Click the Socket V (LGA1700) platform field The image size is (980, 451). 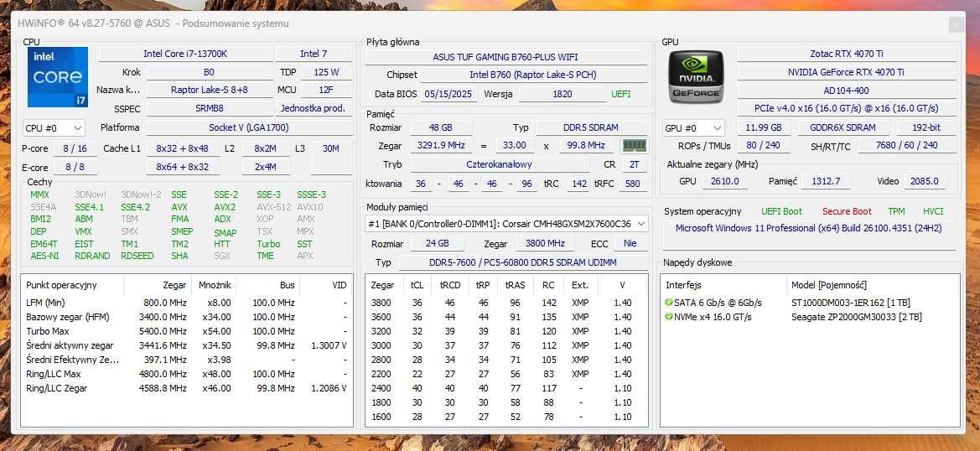tap(249, 128)
